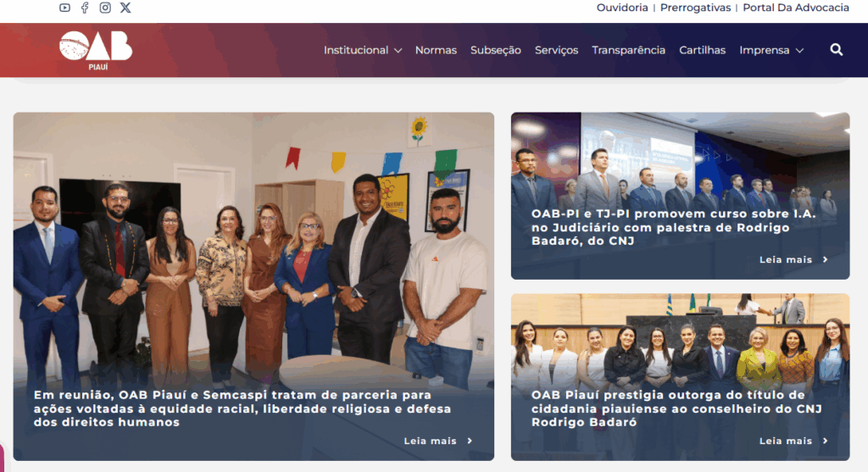868x472 pixels.
Task: Open the Subseção menu item
Action: point(495,50)
